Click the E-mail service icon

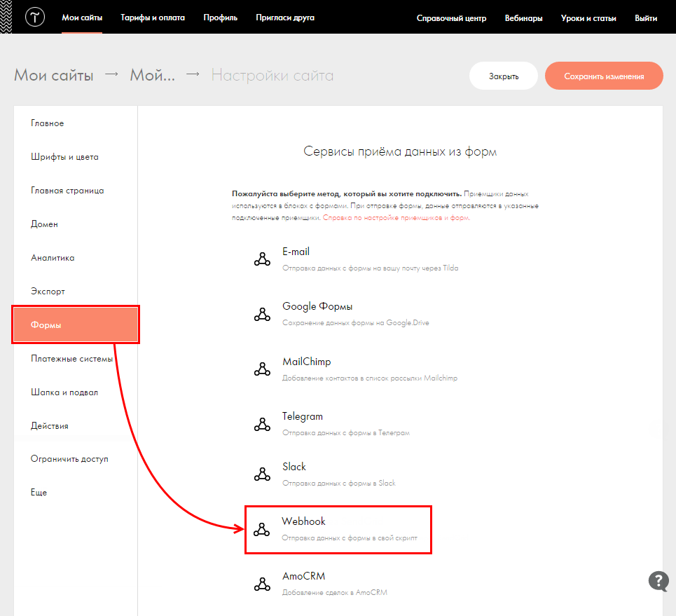click(x=261, y=259)
